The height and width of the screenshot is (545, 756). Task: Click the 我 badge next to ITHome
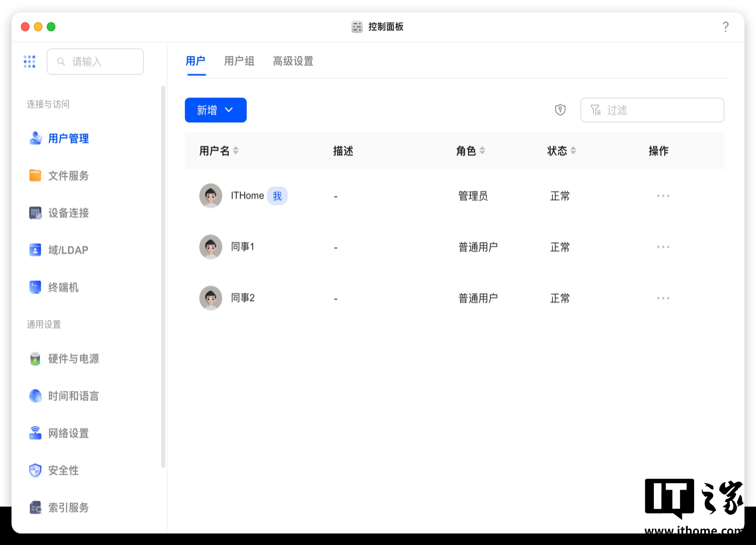(x=277, y=196)
